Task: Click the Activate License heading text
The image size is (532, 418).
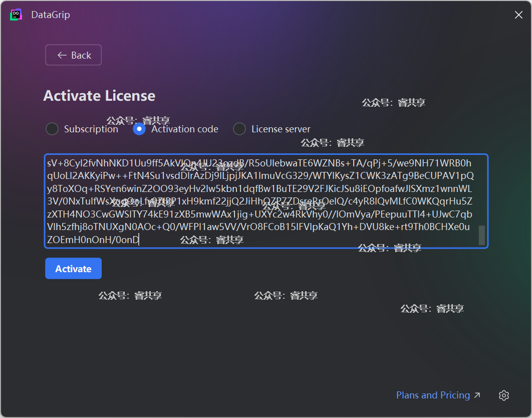Action: (x=99, y=96)
